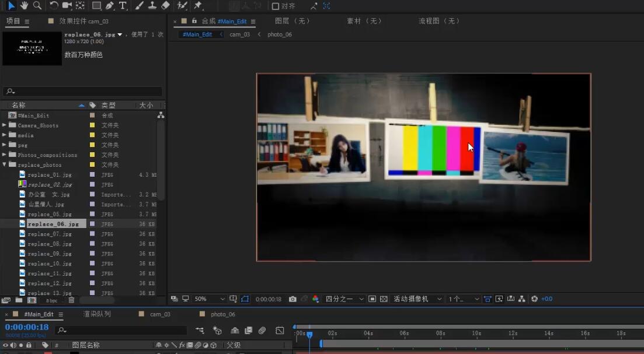Expand the Photos_compositions folder
This screenshot has height=354, width=644.
(4, 155)
